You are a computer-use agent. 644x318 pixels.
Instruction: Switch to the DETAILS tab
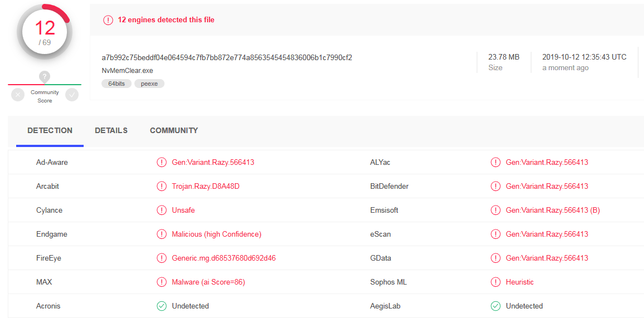112,130
